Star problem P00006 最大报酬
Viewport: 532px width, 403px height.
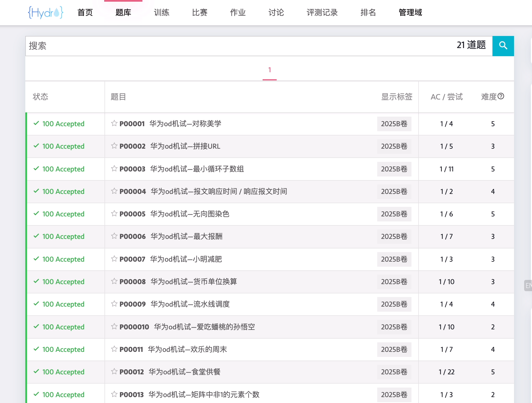[114, 236]
